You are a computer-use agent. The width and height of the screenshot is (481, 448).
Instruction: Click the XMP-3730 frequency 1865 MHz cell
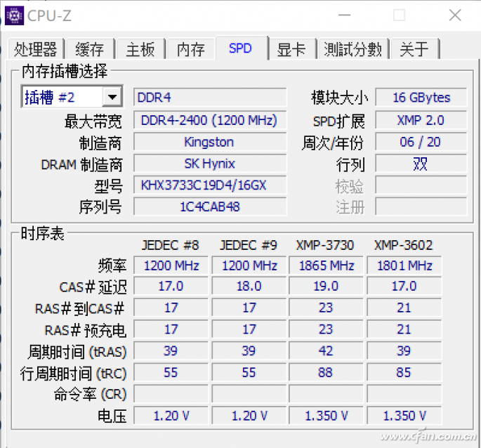click(x=325, y=265)
